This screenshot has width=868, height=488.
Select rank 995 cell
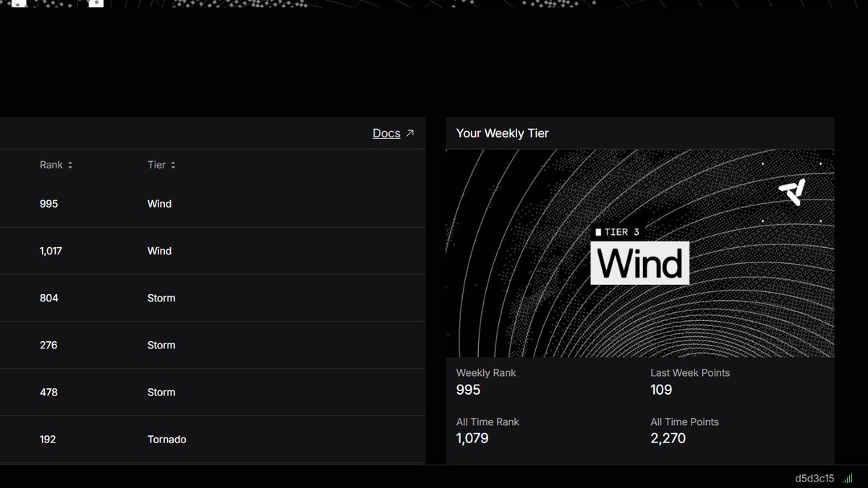click(48, 204)
